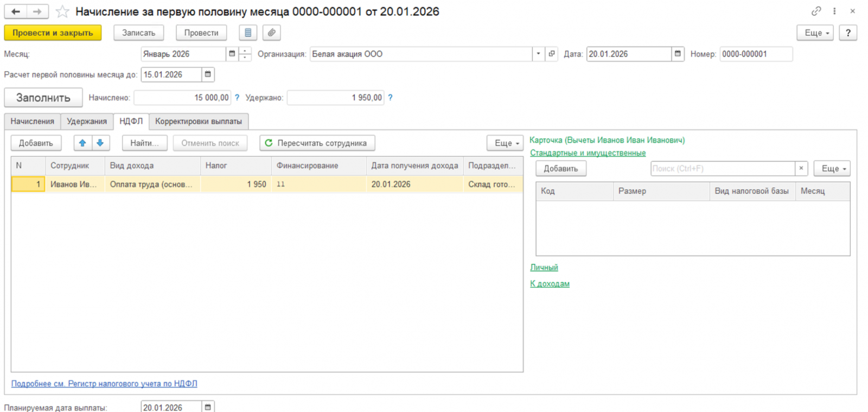Open the Стандартные и имущественные link

[x=588, y=153]
